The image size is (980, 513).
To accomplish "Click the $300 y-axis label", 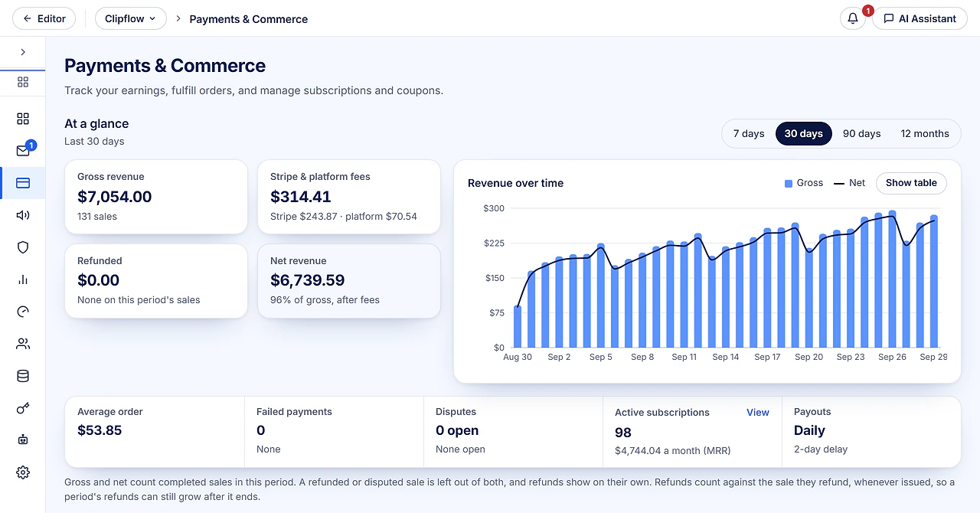I will pyautogui.click(x=494, y=208).
